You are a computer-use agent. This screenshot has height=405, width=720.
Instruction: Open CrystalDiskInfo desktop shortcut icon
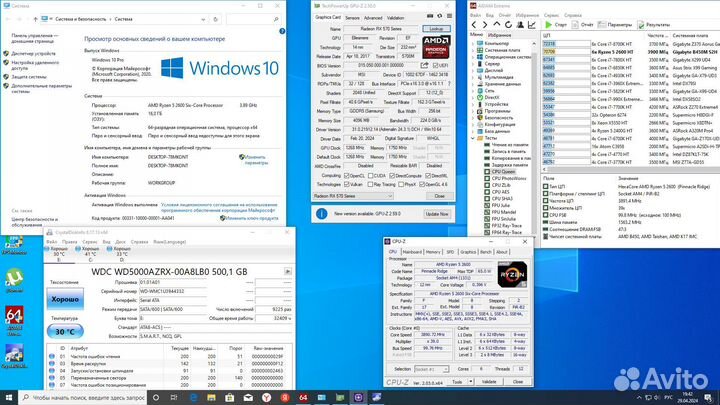14,356
